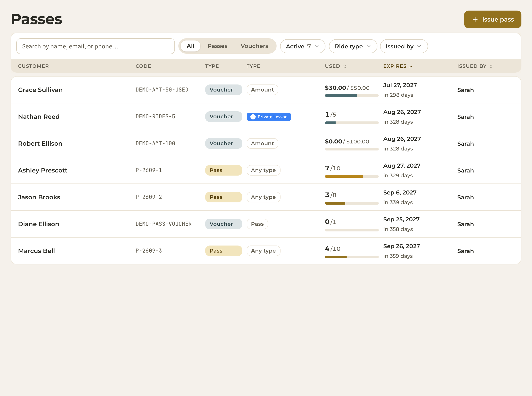
Task: Click the 1/5 usage count for Nathan Reed
Action: click(x=331, y=115)
